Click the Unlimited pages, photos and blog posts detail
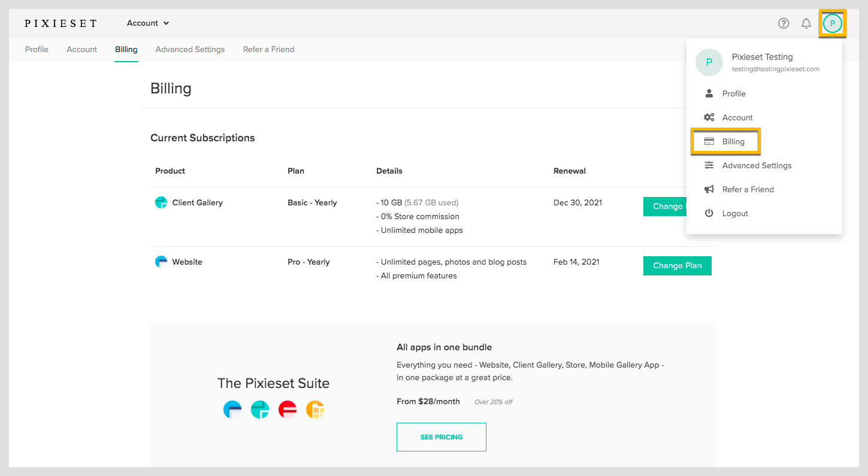Viewport: 868px width, 476px height. (x=452, y=262)
